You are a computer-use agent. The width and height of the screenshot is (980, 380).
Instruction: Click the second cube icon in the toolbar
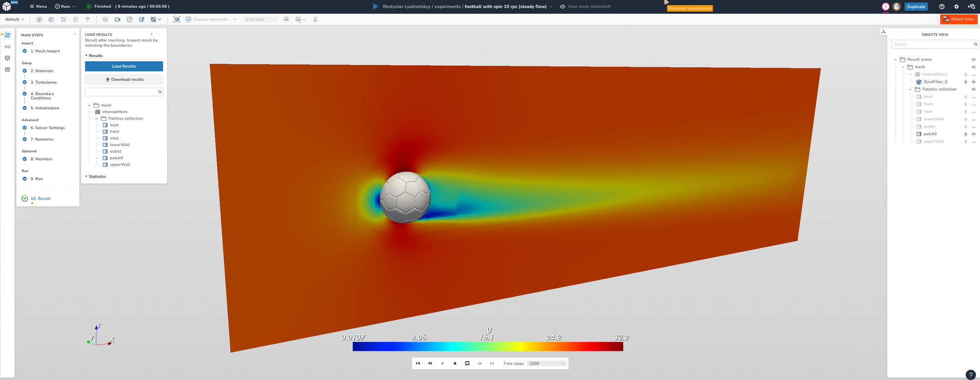51,20
